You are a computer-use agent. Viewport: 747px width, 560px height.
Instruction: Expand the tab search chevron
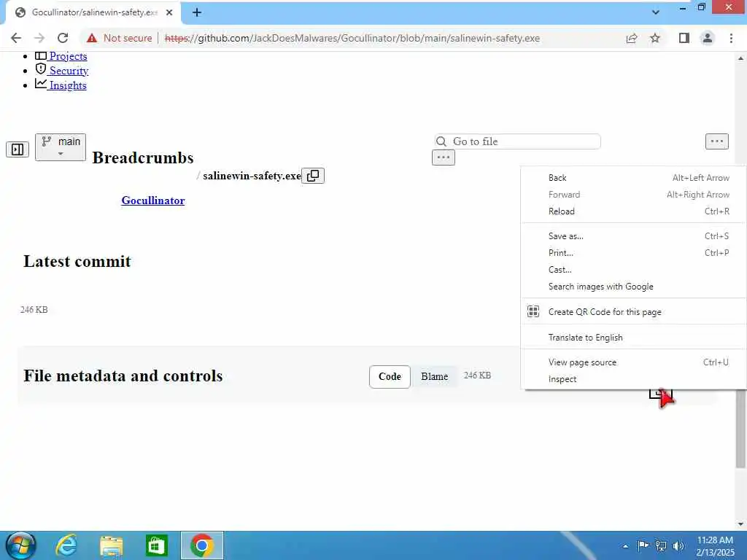click(656, 12)
